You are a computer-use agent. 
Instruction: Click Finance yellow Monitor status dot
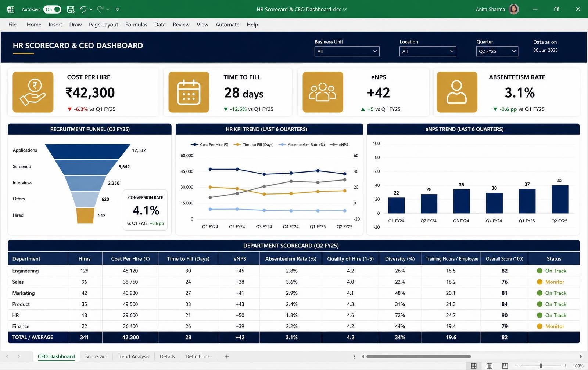[x=539, y=326]
